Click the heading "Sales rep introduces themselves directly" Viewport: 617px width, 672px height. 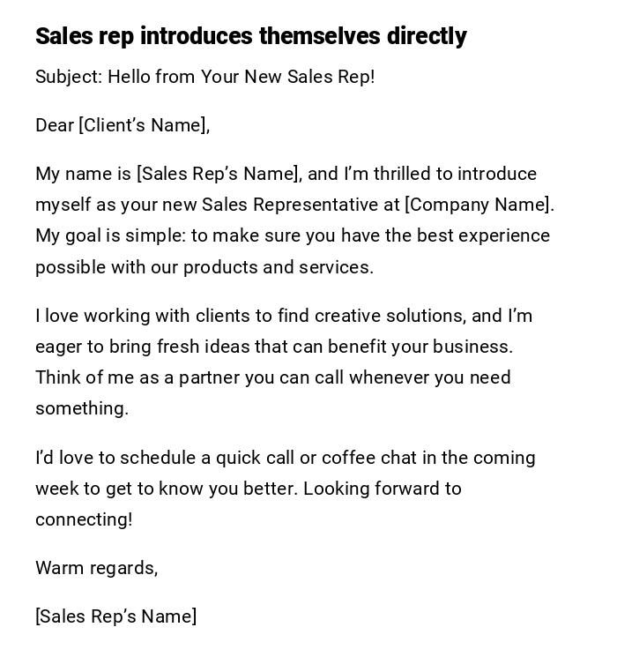pyautogui.click(x=250, y=36)
